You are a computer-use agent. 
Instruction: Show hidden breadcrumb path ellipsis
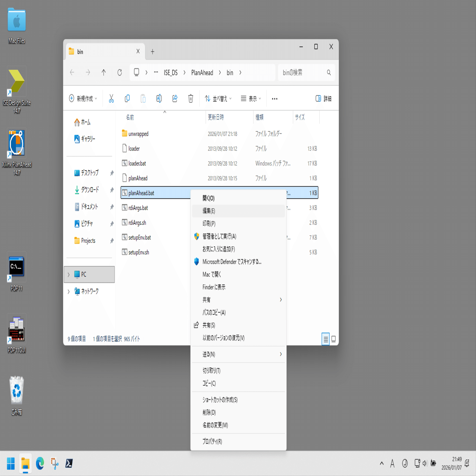[156, 72]
